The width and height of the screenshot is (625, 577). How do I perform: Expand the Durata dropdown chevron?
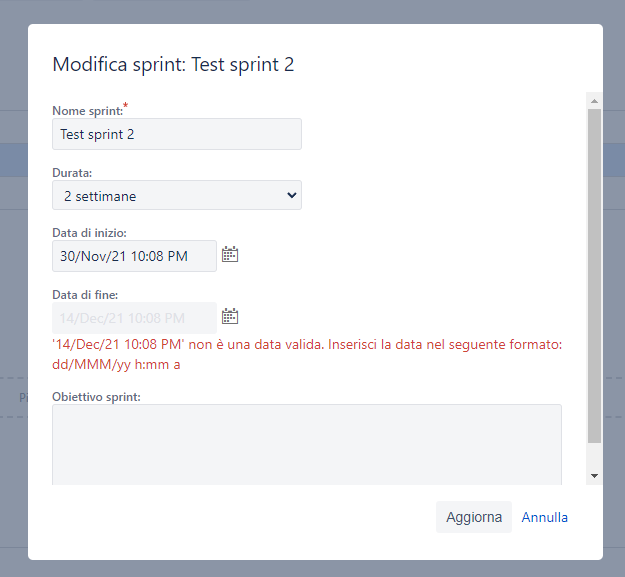292,195
